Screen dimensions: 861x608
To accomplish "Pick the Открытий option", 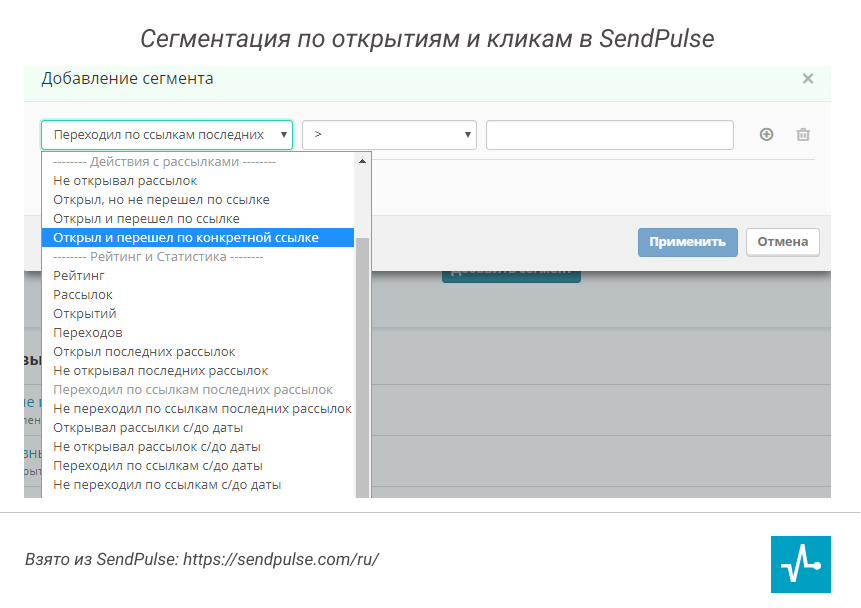I will [198, 314].
